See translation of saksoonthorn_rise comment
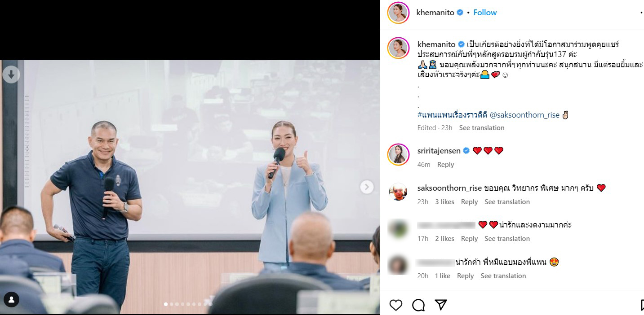 (x=507, y=202)
